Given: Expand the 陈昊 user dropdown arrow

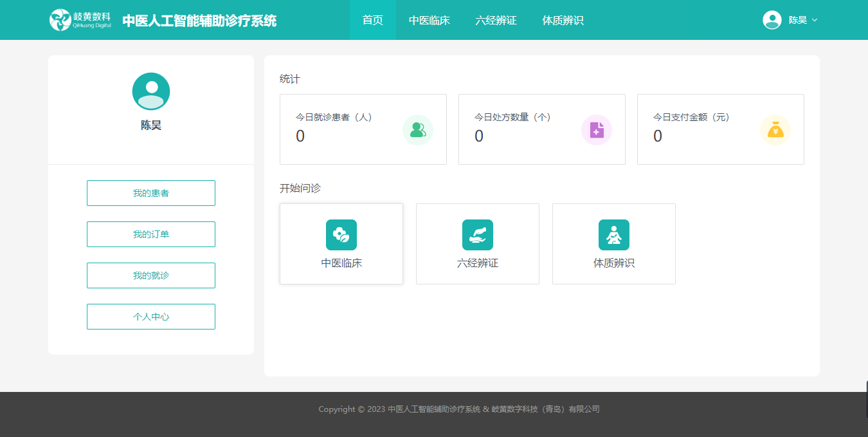Looking at the screenshot, I should click(815, 20).
